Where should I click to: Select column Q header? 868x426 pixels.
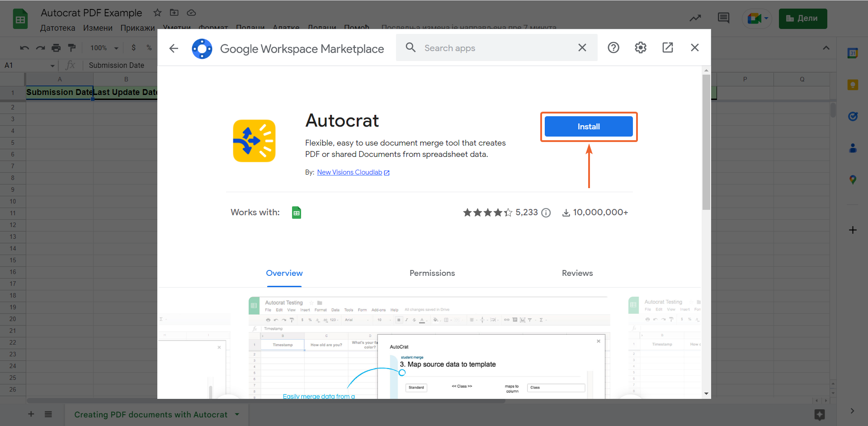click(802, 79)
